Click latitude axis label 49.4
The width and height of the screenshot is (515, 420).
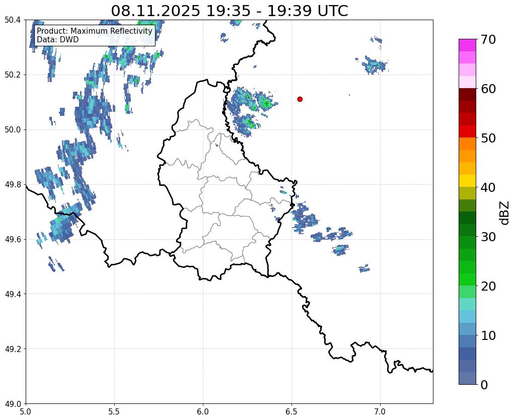pos(13,294)
